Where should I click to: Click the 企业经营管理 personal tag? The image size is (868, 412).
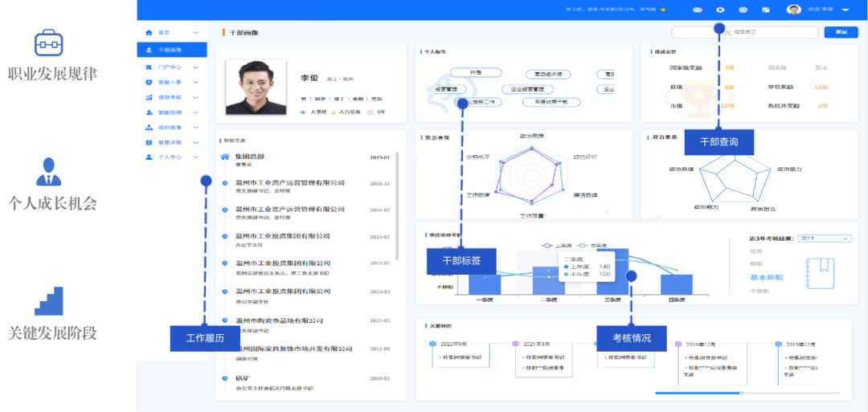527,89
